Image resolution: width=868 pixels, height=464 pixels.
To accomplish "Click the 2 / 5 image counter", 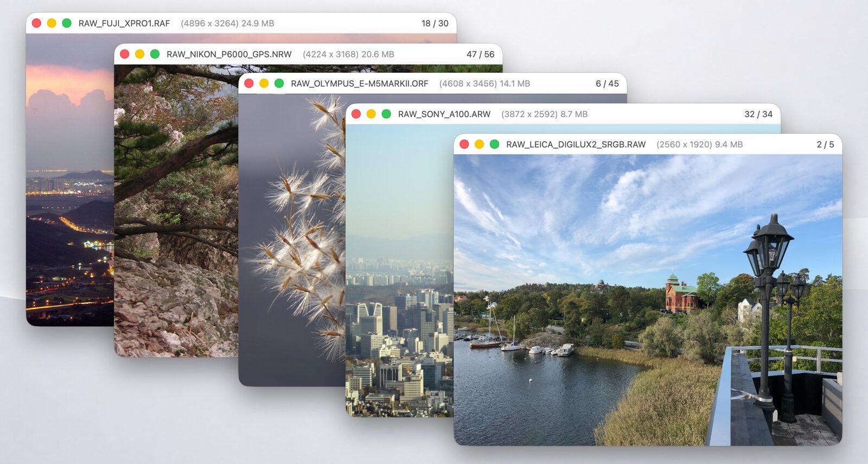I will click(x=826, y=144).
